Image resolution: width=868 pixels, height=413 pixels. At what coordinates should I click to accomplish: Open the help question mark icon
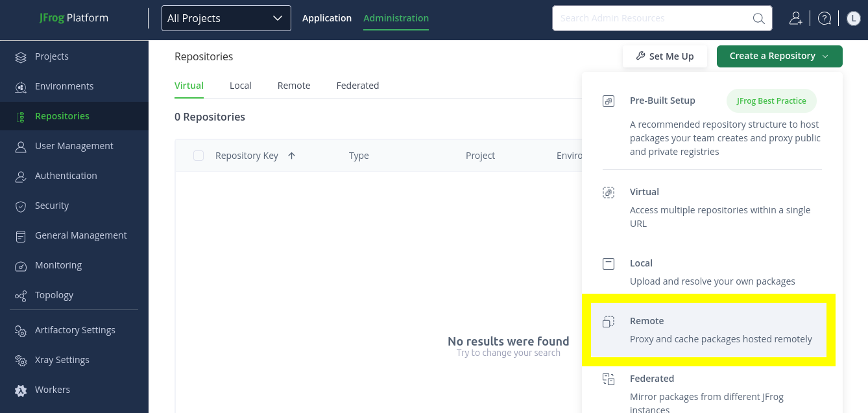(824, 18)
